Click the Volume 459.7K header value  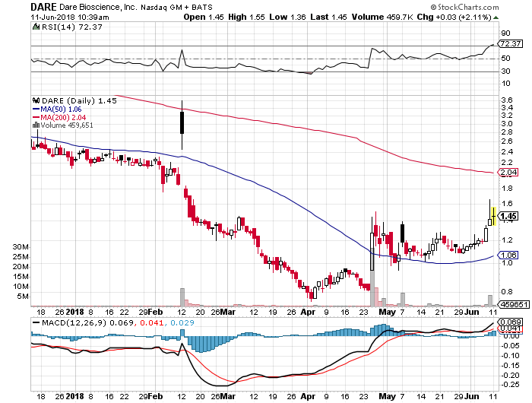click(x=382, y=17)
